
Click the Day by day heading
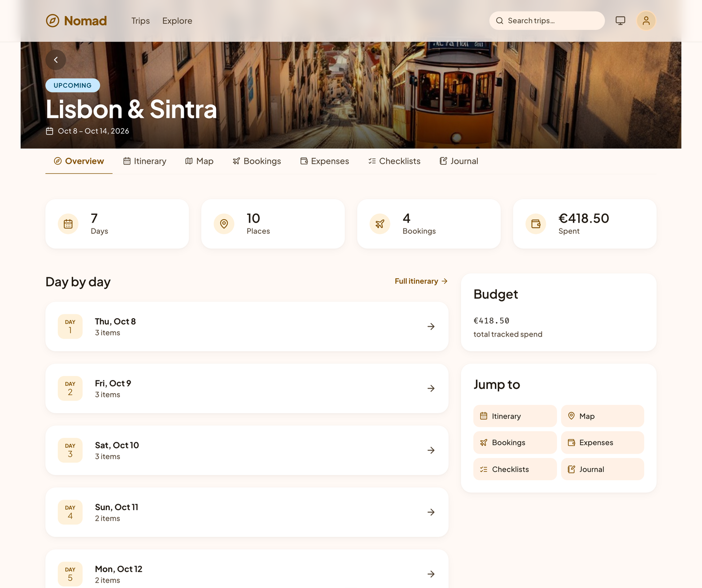78,282
